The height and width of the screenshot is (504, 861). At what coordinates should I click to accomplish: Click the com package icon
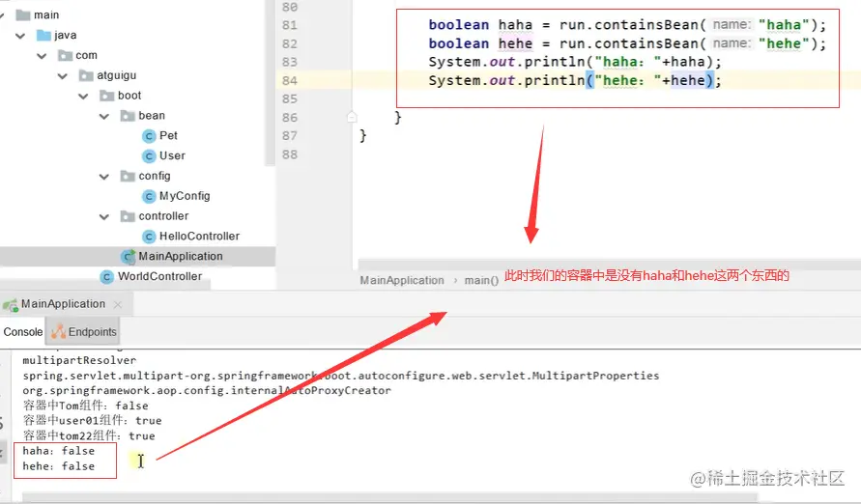tap(66, 55)
